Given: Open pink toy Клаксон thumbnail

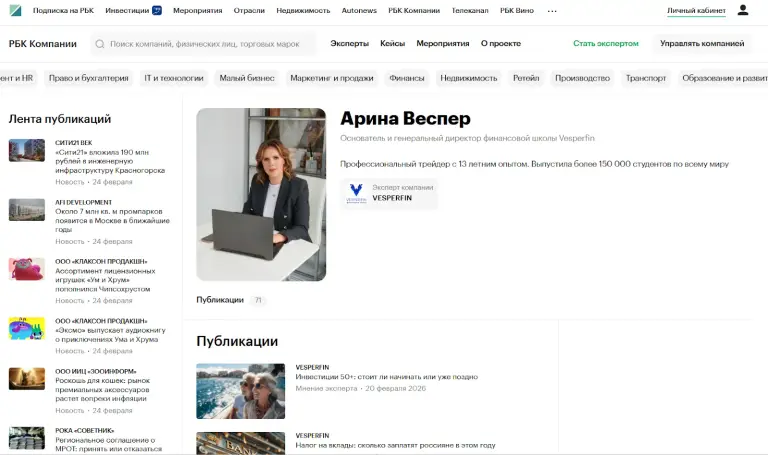Looking at the screenshot, I should (x=26, y=269).
